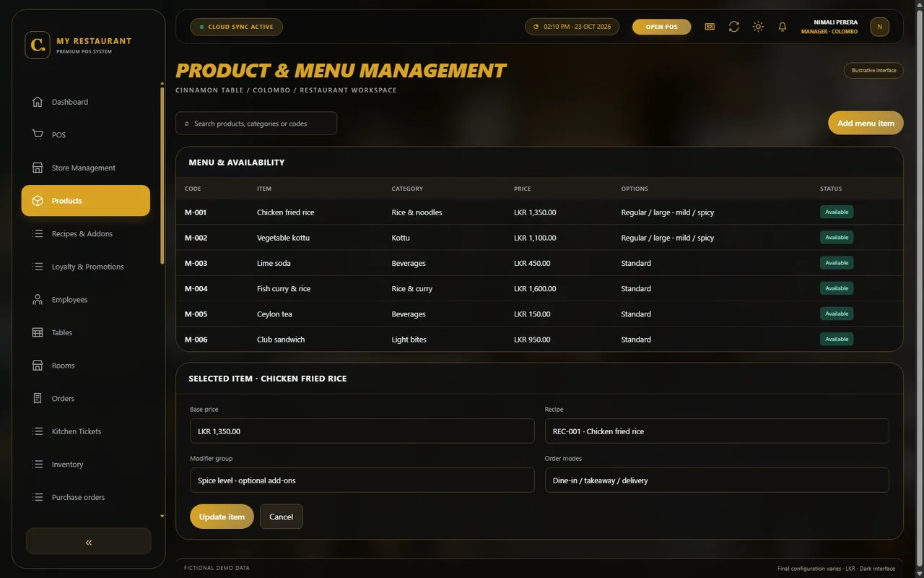924x578 pixels.
Task: Open notifications with the bell icon
Action: [783, 27]
